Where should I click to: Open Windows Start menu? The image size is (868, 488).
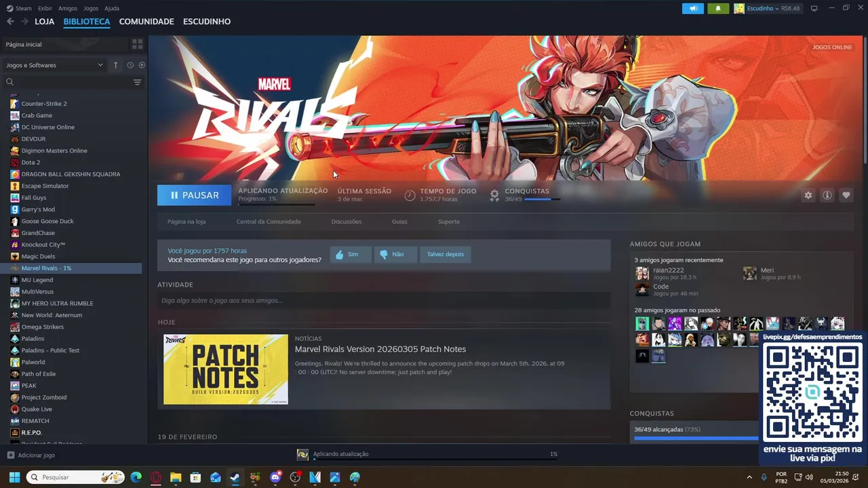click(x=14, y=477)
